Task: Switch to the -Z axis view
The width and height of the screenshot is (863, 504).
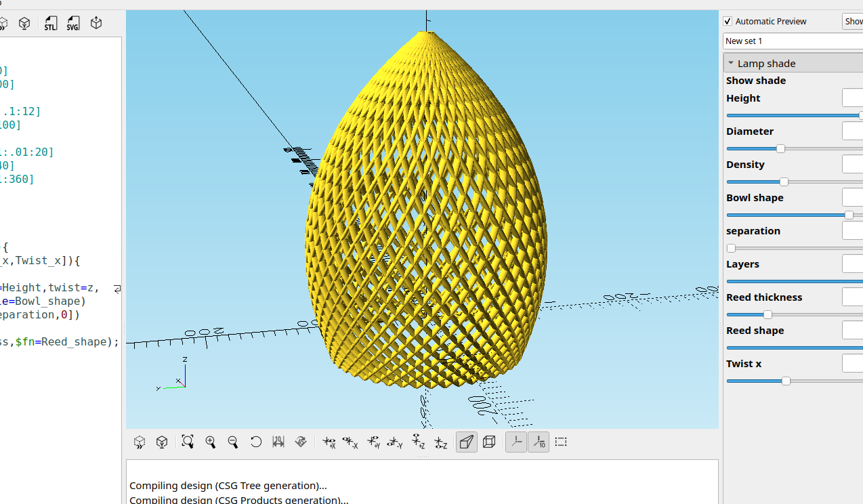Action: click(x=441, y=442)
